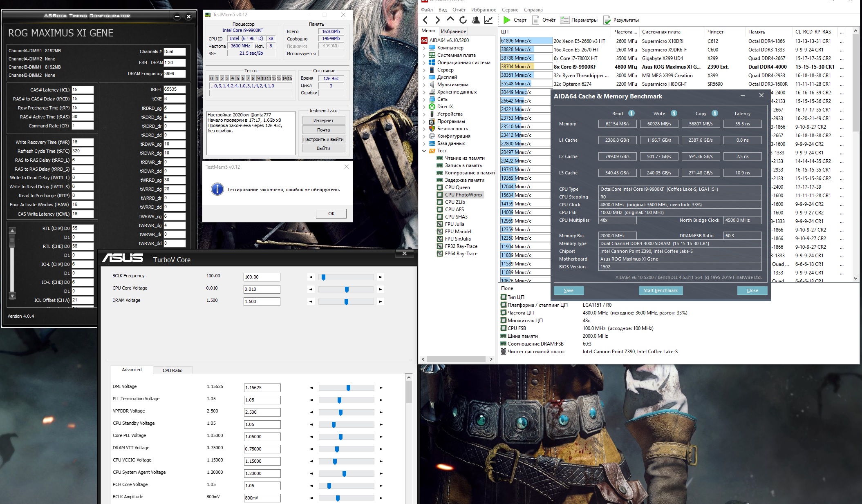Click the Read info icon in benchmark
The image size is (862, 504).
pos(631,113)
